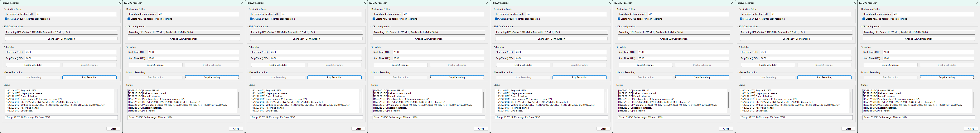Image resolution: width=980 pixels, height=133 pixels.
Task: Uncheck sub-folder checkbox in the first RSR200 window
Action: 7,19
